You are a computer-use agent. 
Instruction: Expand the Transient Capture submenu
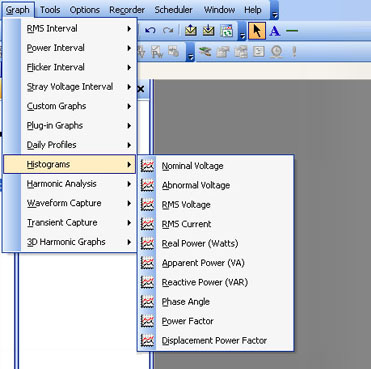70,222
